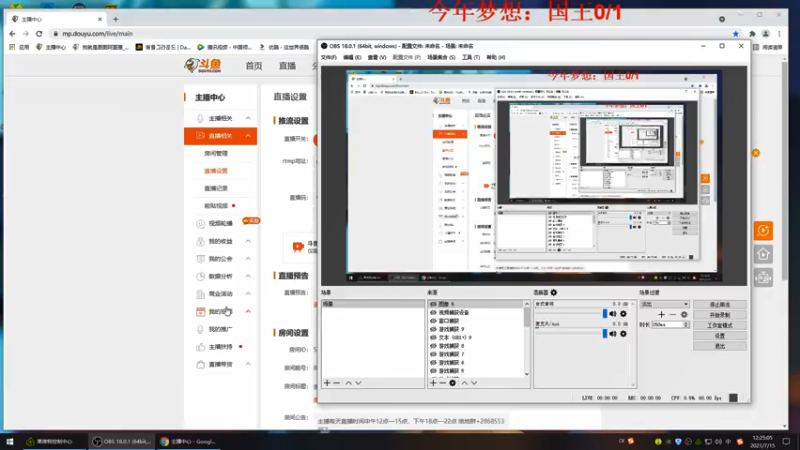Add a scene transition with plus icon
800x450 pixels.
coord(661,314)
